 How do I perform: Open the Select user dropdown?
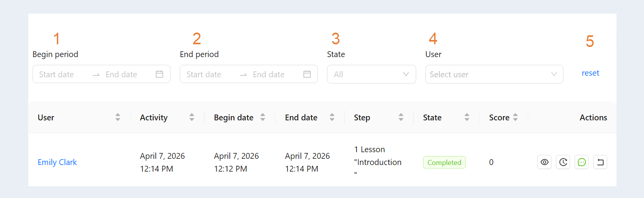494,74
